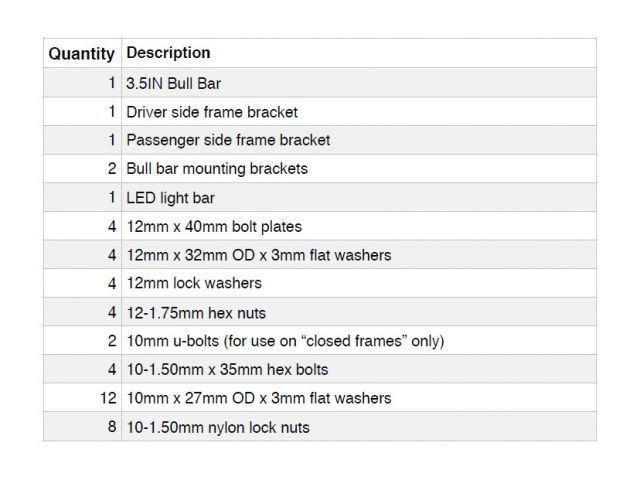Select the 12mm lock washers cell

tap(194, 284)
